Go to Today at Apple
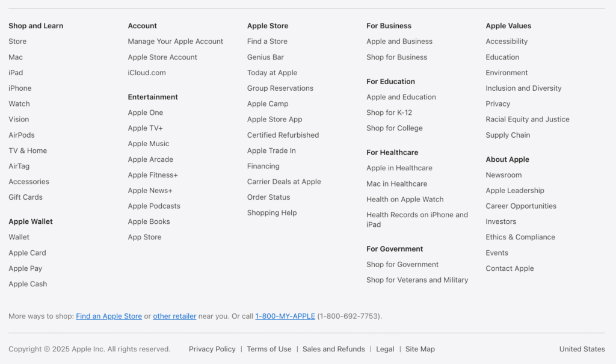Viewport: 616px width, 364px height. 273,73
